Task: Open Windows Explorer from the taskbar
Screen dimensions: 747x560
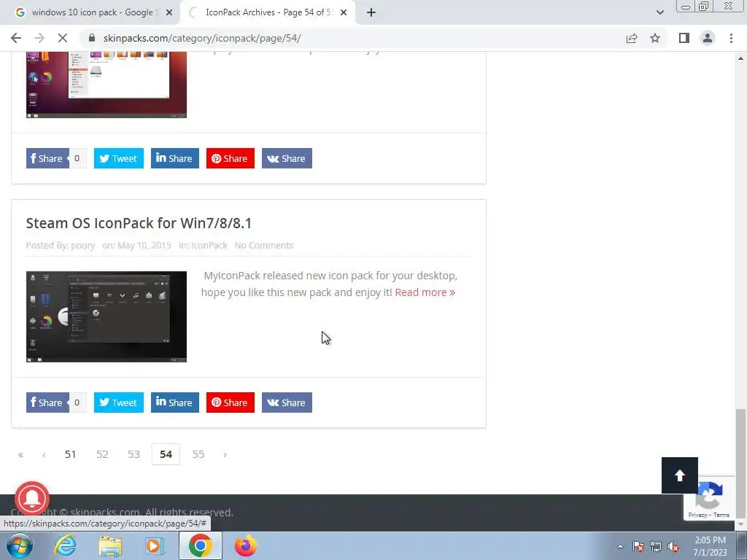Action: (x=110, y=545)
